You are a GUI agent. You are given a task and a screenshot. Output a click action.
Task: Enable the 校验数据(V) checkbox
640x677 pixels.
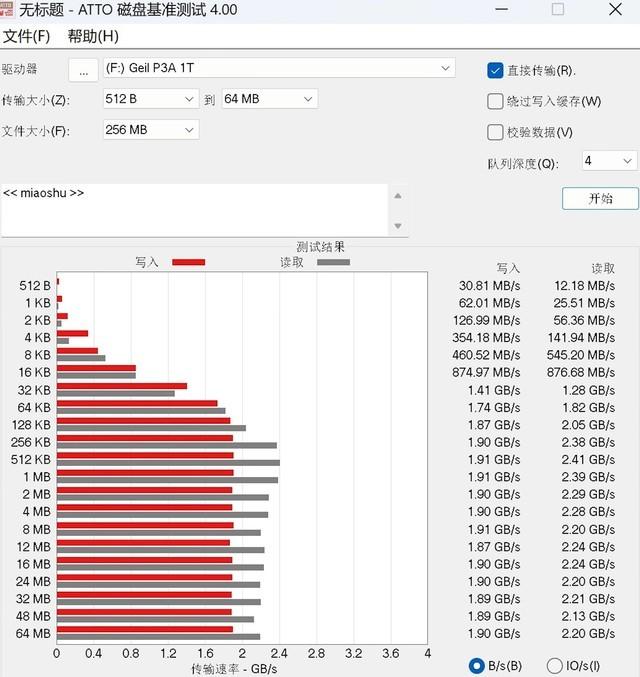coord(495,133)
